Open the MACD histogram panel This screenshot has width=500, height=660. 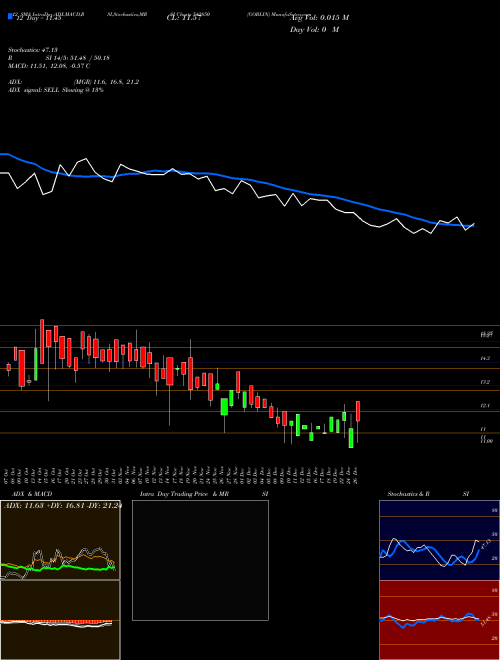60,620
